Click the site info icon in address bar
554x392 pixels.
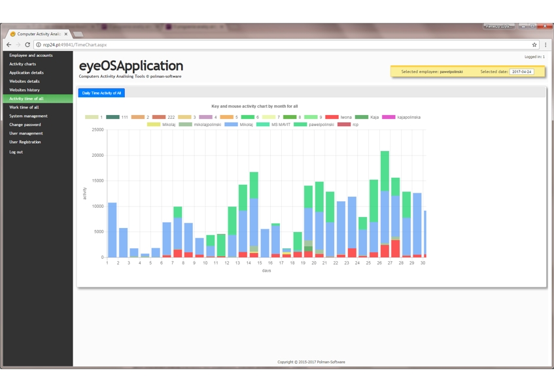coord(39,45)
